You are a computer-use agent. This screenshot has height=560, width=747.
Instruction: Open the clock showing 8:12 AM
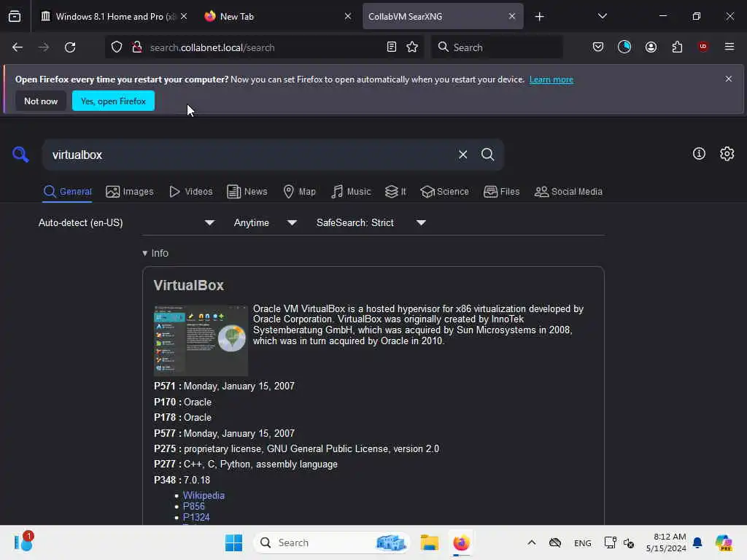[x=666, y=542]
